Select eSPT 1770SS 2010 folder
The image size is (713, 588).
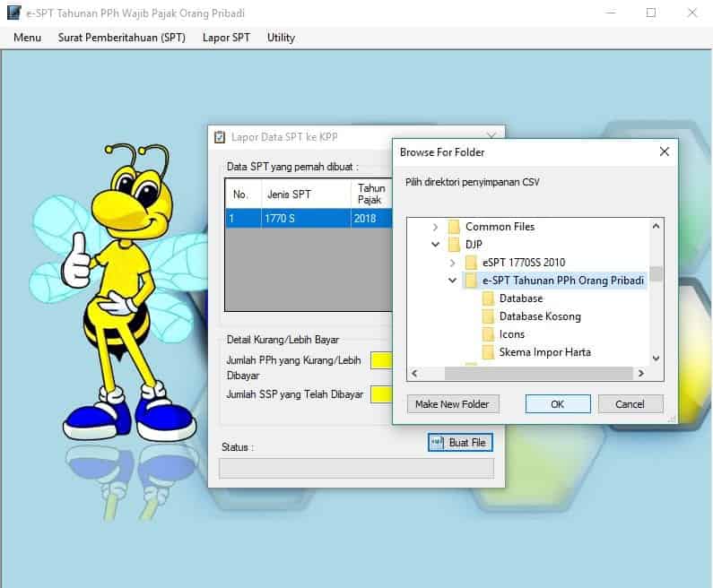[x=524, y=263]
